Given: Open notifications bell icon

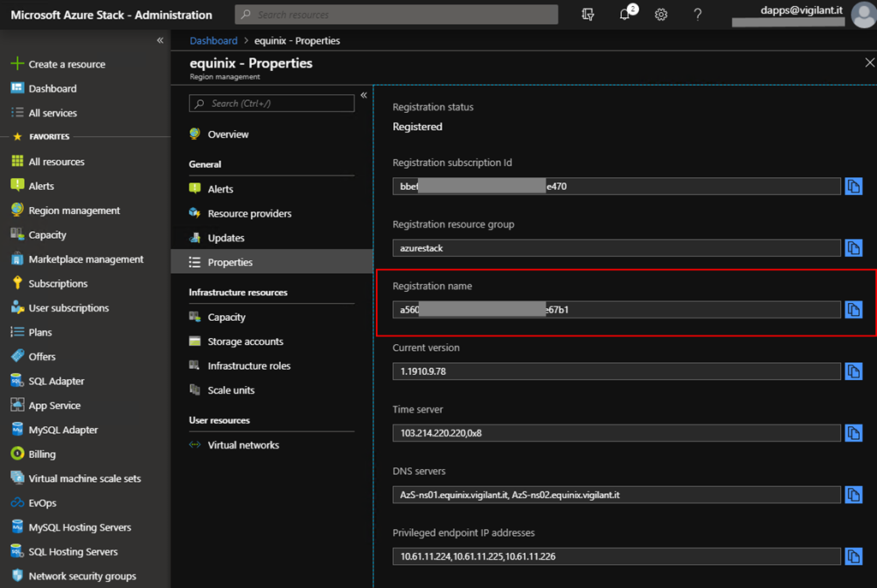Looking at the screenshot, I should (x=625, y=15).
